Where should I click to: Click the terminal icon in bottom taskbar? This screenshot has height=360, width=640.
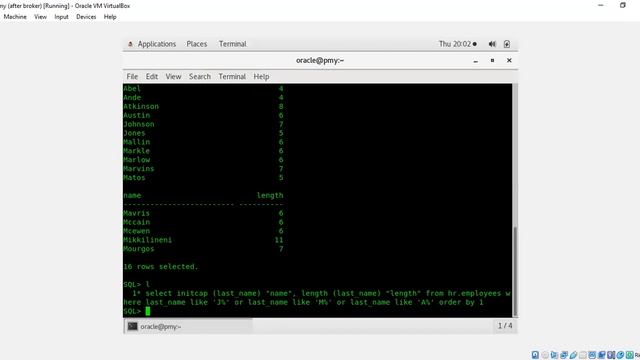[133, 327]
